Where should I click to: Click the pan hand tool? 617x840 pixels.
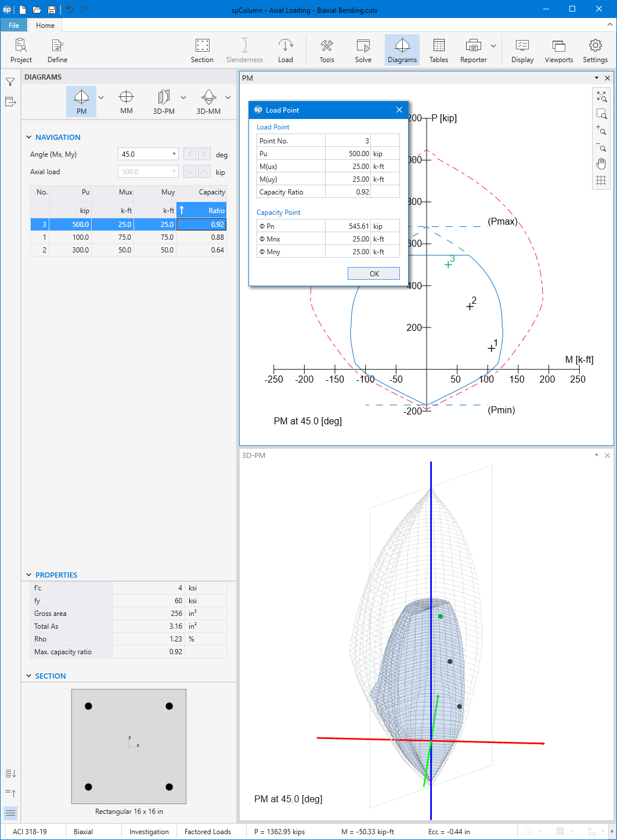(x=601, y=164)
